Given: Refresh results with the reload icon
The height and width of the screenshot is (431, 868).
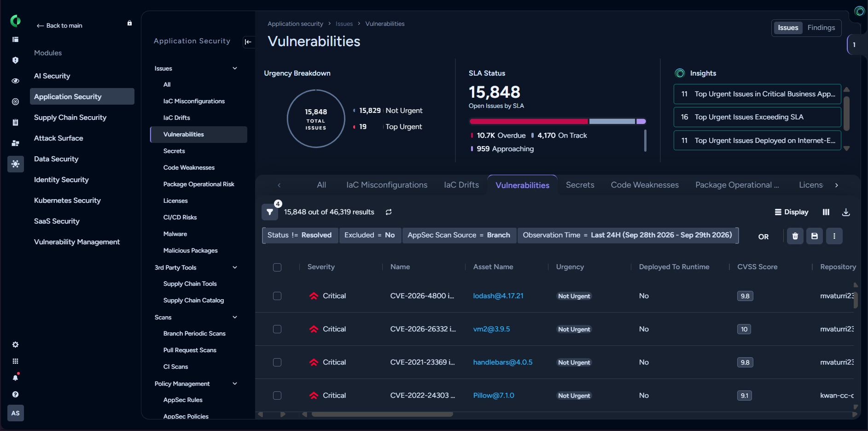Looking at the screenshot, I should [389, 212].
